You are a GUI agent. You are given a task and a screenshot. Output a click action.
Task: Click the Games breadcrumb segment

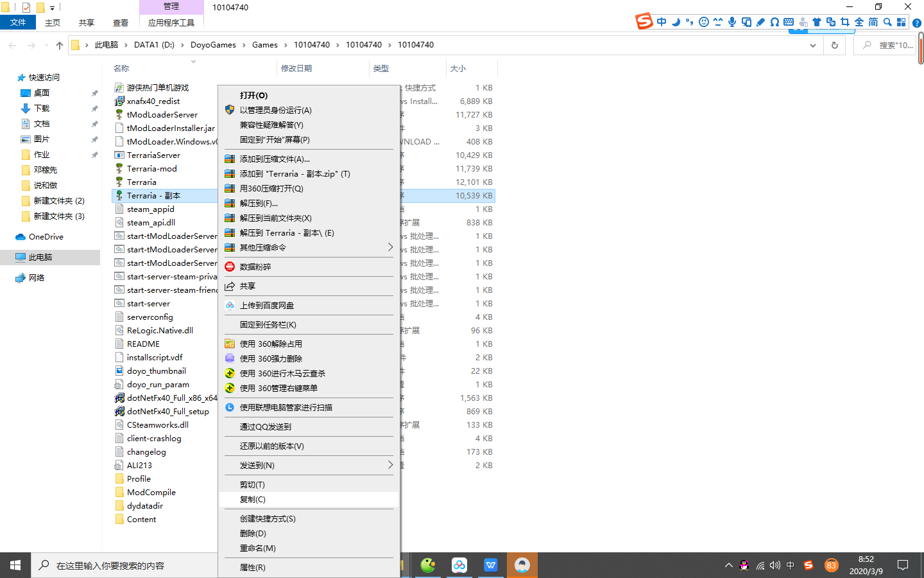point(265,45)
